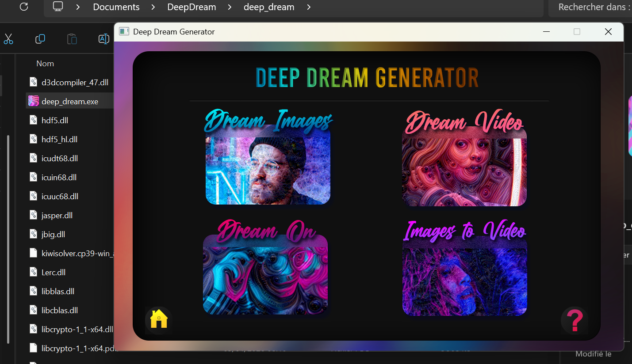
Task: Refresh the Explorer folder view
Action: [x=24, y=7]
